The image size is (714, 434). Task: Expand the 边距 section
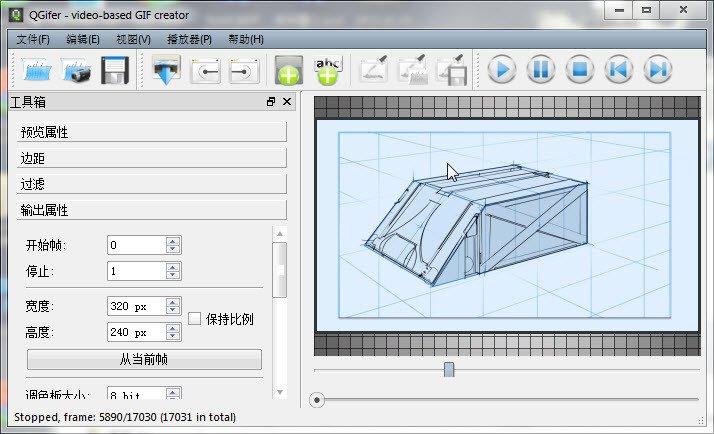coord(152,158)
